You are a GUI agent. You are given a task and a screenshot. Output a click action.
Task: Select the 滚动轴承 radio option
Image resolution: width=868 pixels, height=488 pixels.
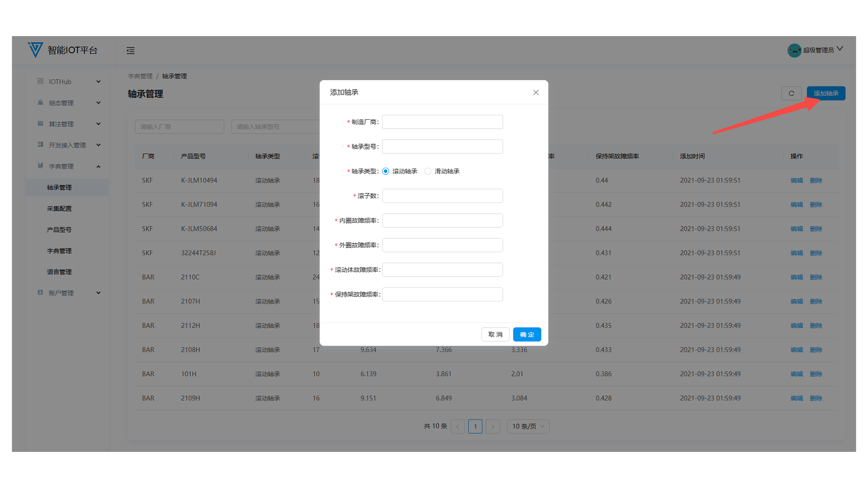[x=386, y=171]
